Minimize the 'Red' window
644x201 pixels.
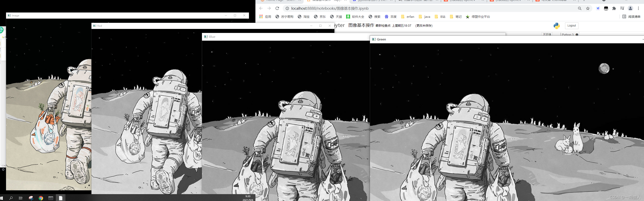click(311, 26)
